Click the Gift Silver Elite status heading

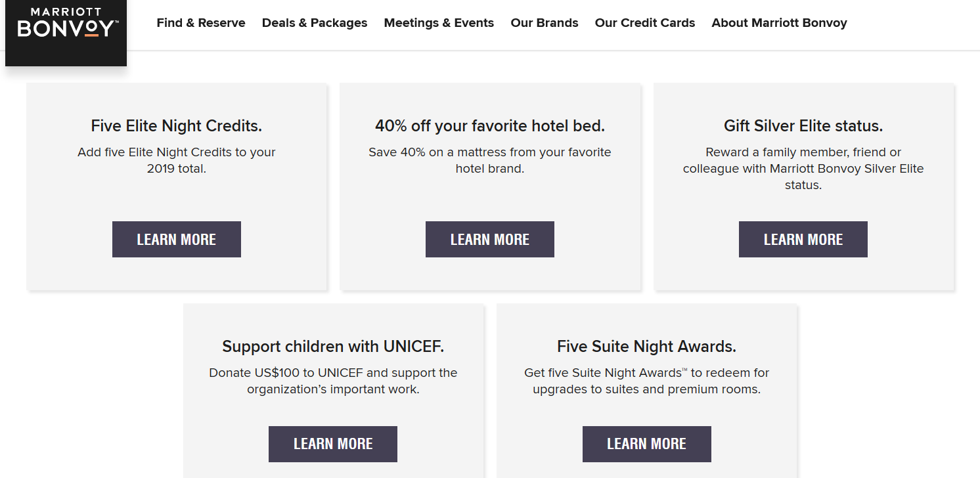803,125
